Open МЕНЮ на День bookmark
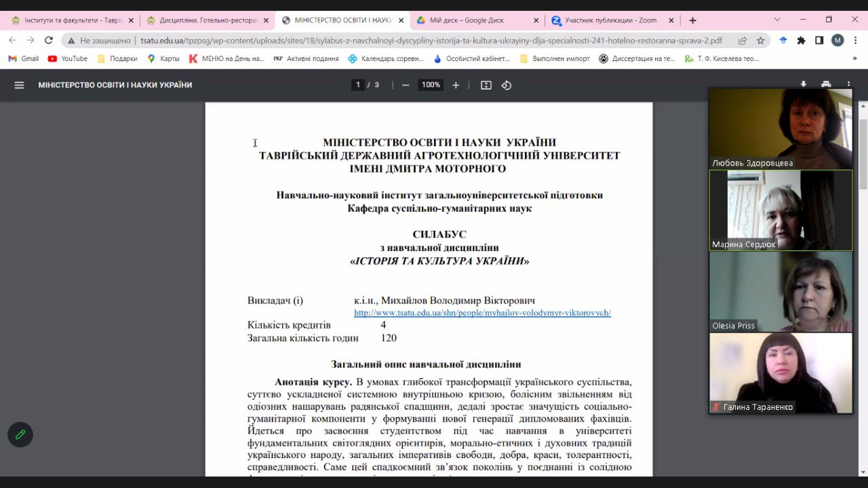Image resolution: width=868 pixels, height=488 pixels. coord(226,58)
